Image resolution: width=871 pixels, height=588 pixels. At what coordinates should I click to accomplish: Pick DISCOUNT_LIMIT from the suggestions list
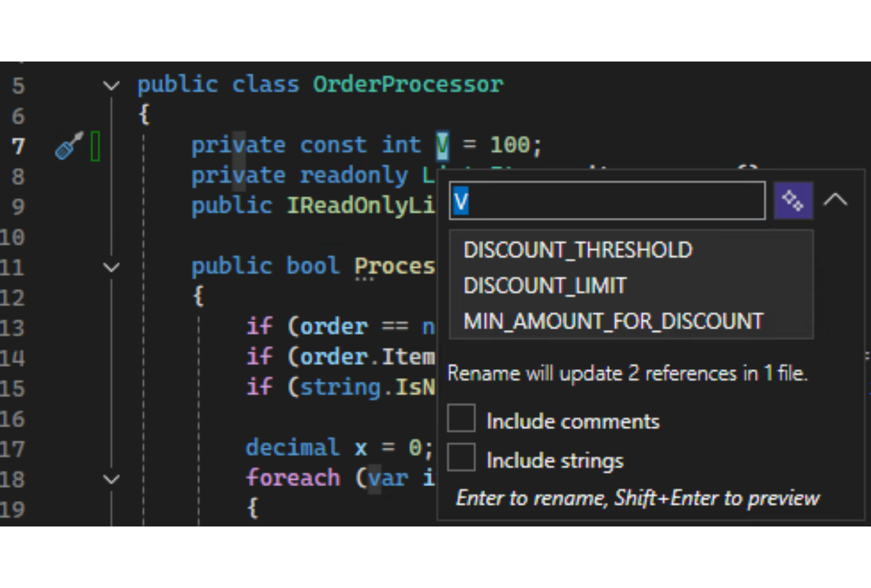545,286
